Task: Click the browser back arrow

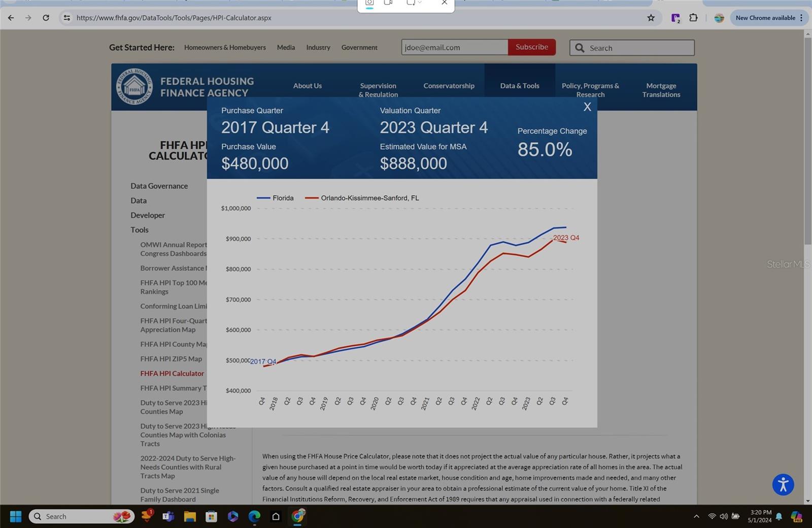Action: [11, 18]
